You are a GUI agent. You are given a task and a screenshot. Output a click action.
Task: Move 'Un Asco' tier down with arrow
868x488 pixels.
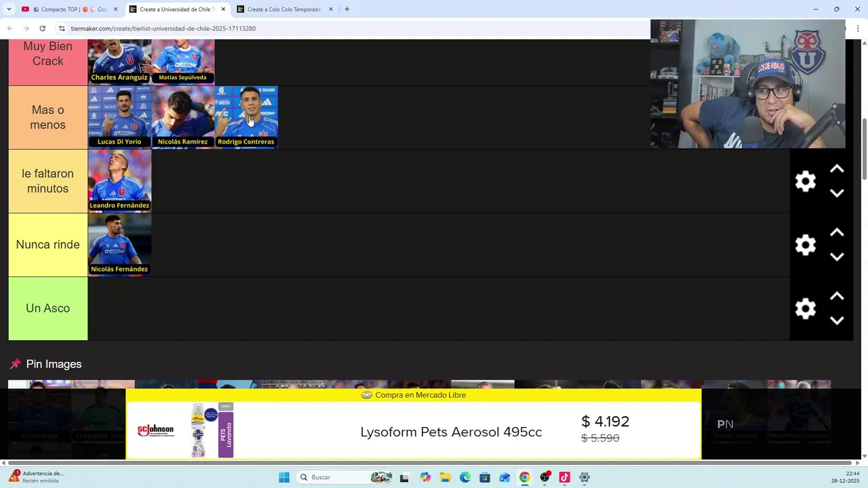point(837,321)
